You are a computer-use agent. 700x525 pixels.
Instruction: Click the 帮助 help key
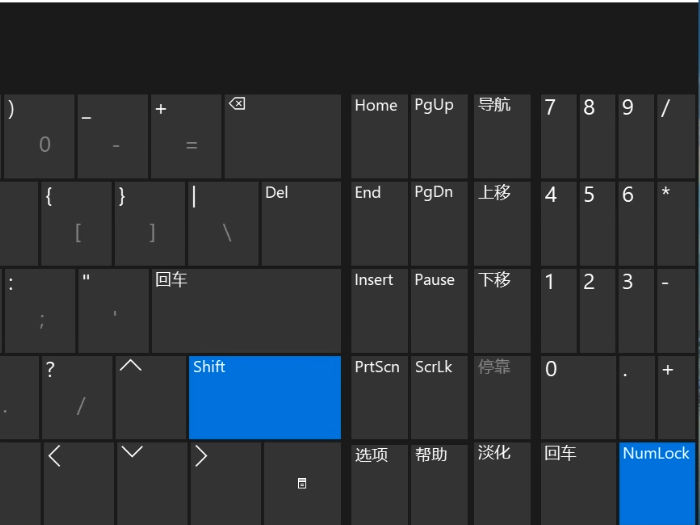point(438,482)
